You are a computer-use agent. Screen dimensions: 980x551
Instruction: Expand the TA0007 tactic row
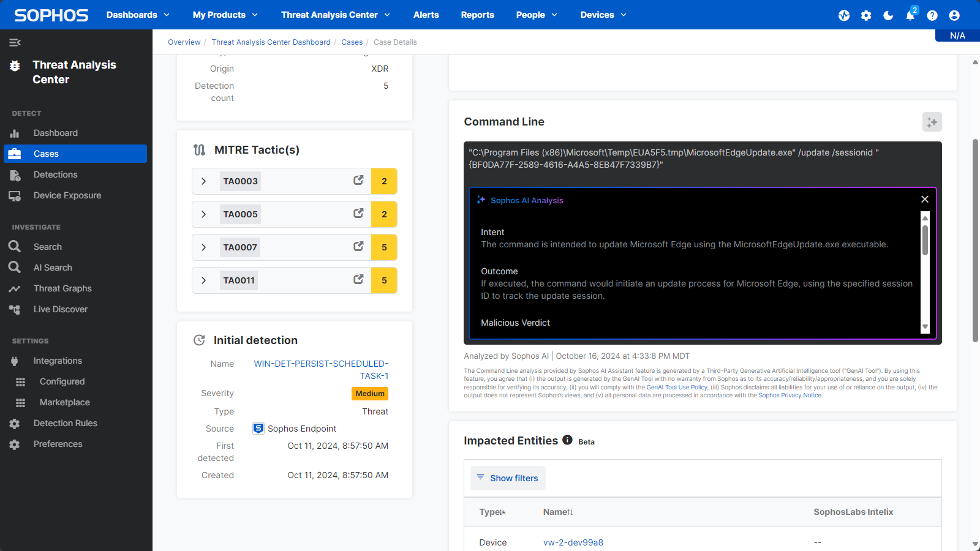(204, 247)
